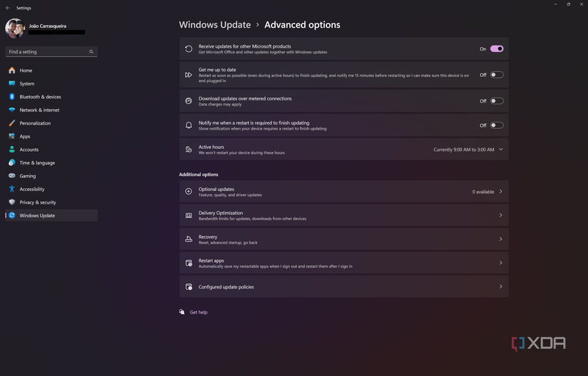
Task: Open Delivery Optimization chevron
Action: [500, 215]
